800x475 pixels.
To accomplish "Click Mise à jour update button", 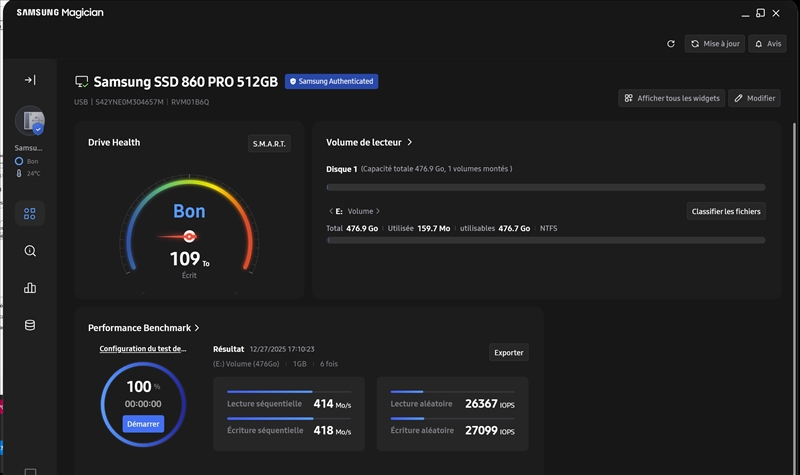I will pos(714,44).
